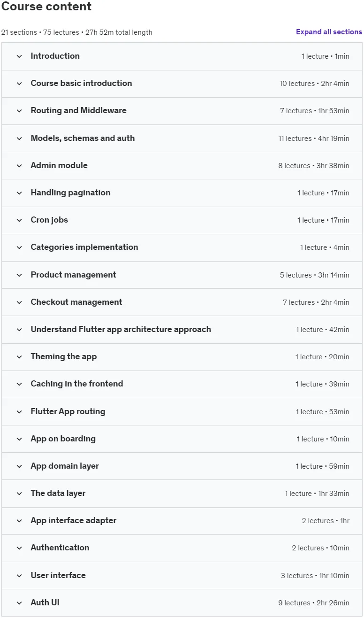Select Categories implementation section title
This screenshot has height=618, width=364.
[x=84, y=247]
